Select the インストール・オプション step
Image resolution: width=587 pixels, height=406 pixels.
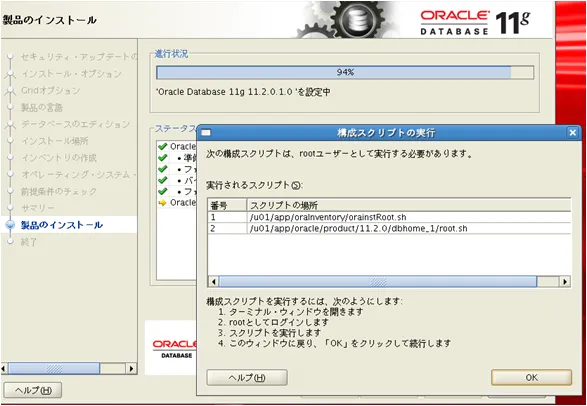tap(71, 74)
